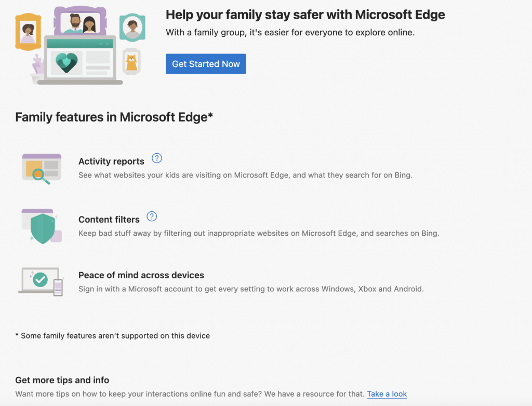
Task: Click the Peace of mind across devices heading
Action: click(141, 275)
